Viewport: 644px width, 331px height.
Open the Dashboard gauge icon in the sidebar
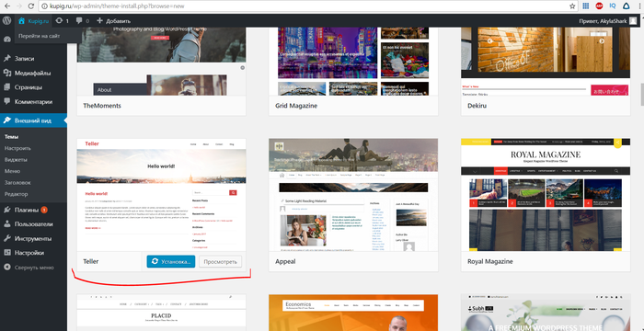tap(6, 40)
